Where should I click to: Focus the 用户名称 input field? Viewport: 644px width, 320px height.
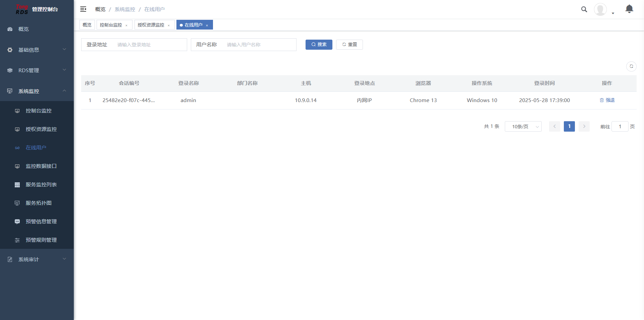260,45
